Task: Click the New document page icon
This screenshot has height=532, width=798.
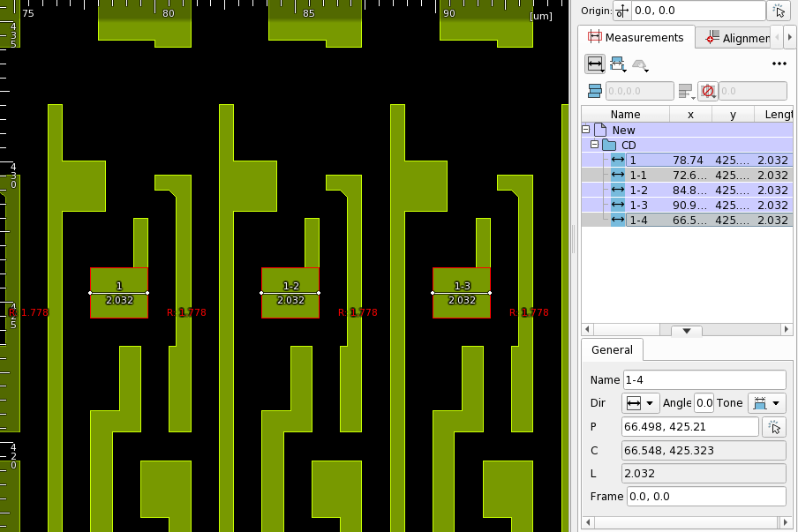Action: (600, 130)
